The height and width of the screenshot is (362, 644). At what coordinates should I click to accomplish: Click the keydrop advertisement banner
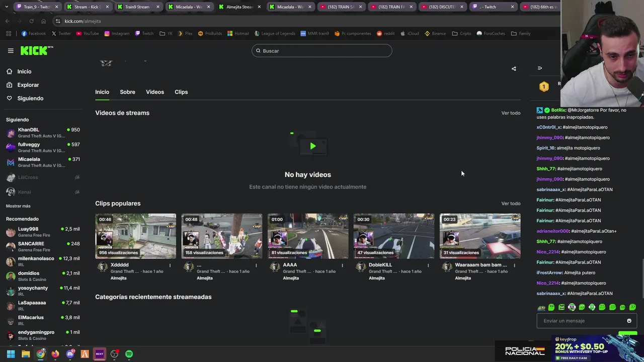point(597,348)
